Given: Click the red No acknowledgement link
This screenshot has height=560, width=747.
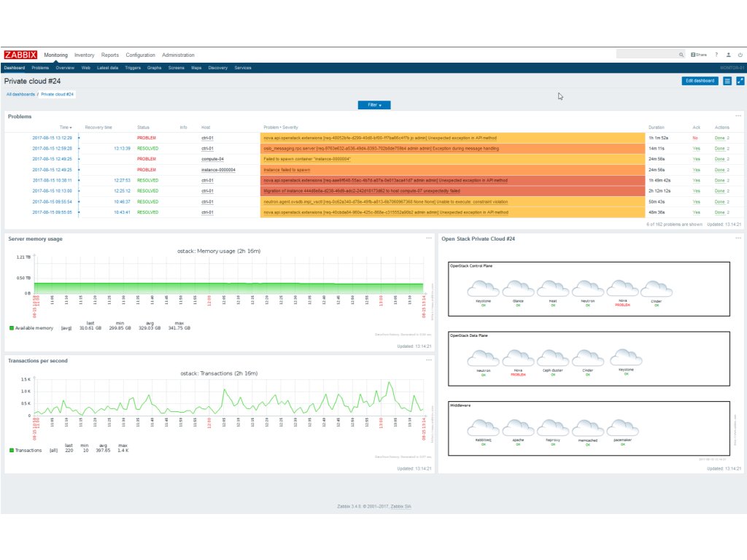Looking at the screenshot, I should point(695,138).
